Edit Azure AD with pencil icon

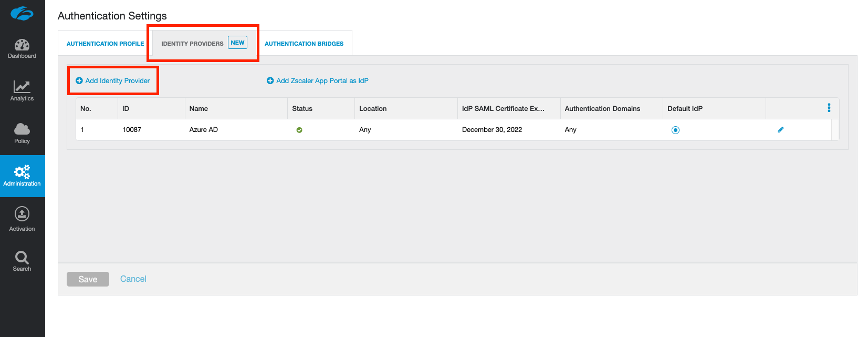point(780,130)
